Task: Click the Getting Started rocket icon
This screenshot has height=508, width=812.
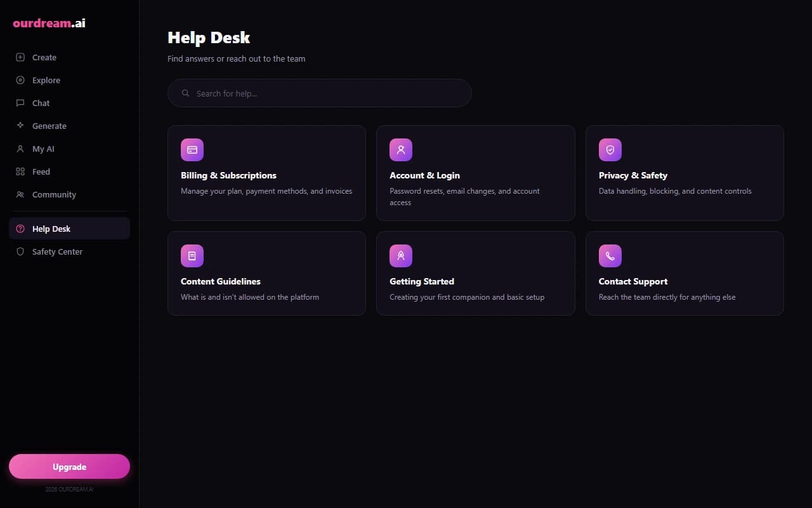Action: pyautogui.click(x=401, y=256)
